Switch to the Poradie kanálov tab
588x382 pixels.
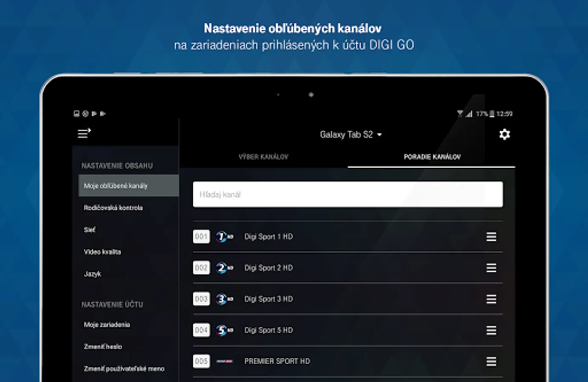[432, 157]
